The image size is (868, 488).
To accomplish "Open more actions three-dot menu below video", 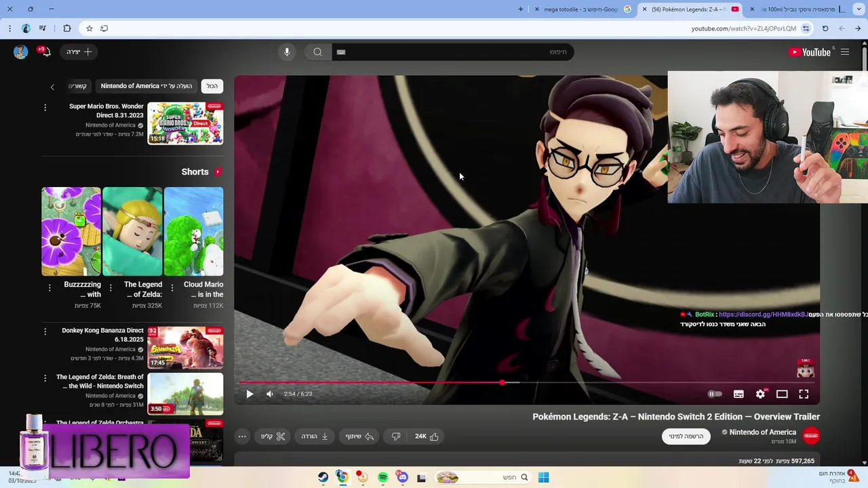I will pyautogui.click(x=242, y=436).
